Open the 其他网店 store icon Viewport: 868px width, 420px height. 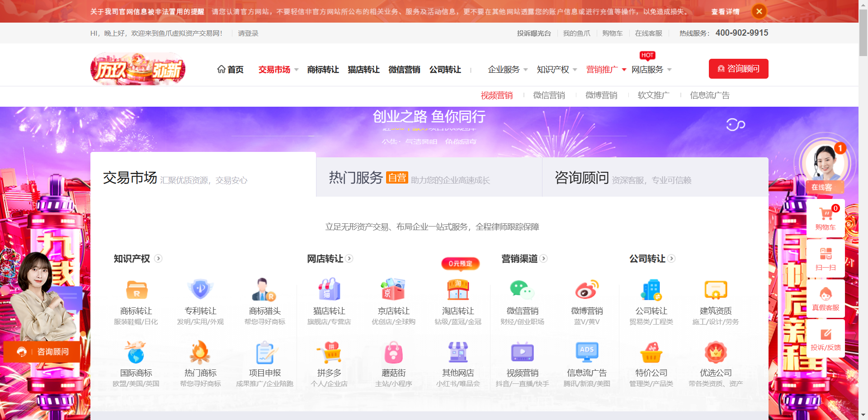click(x=458, y=352)
